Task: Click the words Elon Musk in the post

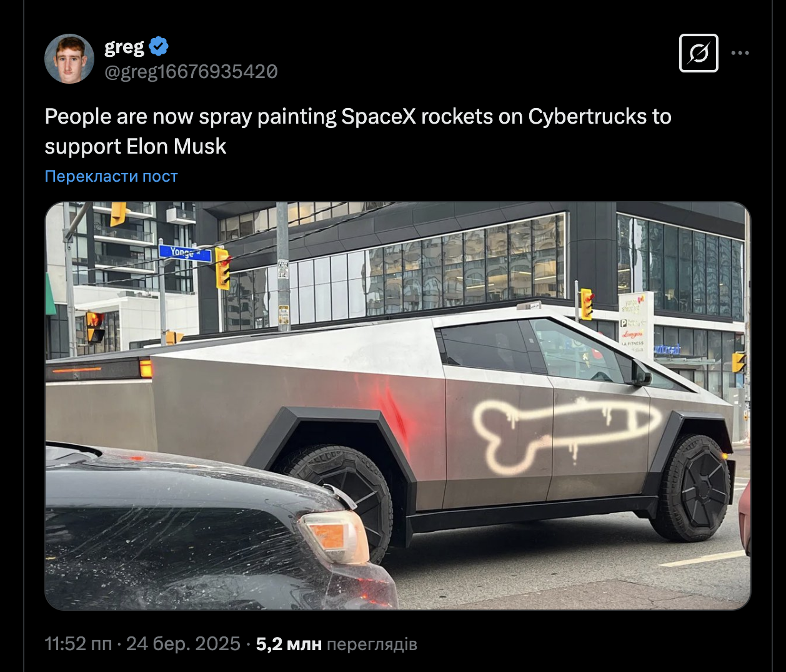Action: [176, 146]
